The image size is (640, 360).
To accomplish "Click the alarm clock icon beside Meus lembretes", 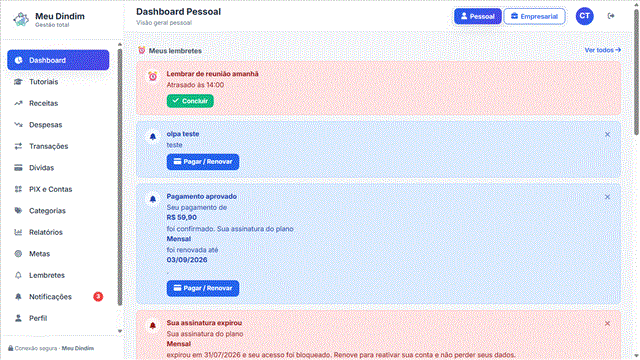I will (142, 50).
